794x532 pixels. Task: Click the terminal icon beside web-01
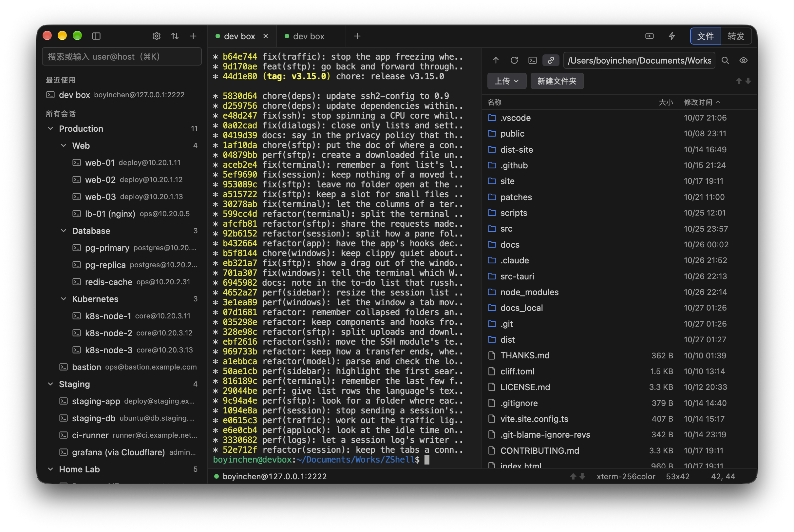coord(77,162)
